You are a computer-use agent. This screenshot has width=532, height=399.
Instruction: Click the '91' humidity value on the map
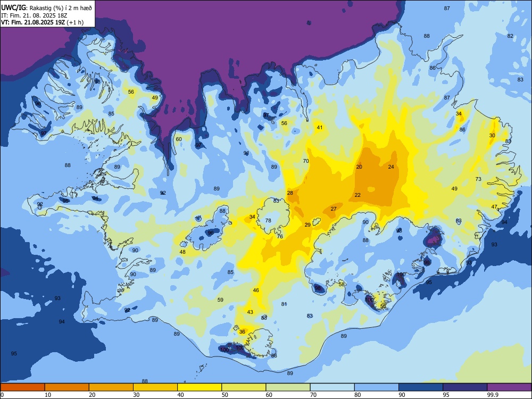point(246,153)
